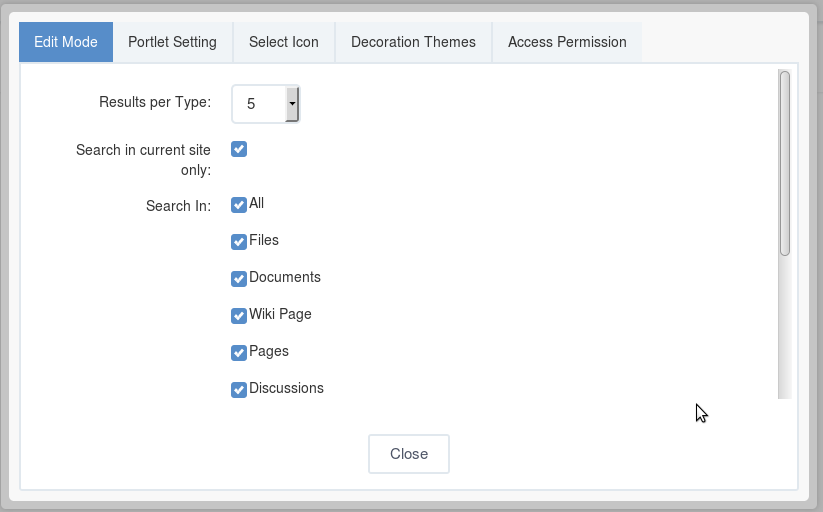
Task: Uncheck the Files checkbox
Action: (239, 242)
